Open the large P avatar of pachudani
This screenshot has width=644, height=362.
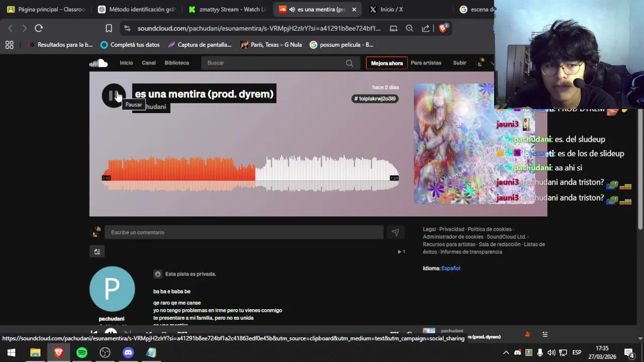pos(112,289)
